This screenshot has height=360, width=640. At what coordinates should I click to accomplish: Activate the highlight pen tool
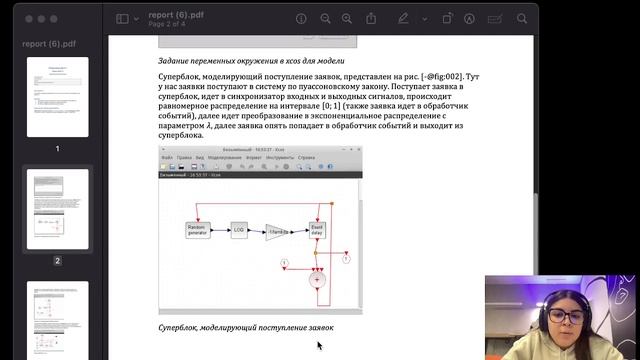[403, 18]
